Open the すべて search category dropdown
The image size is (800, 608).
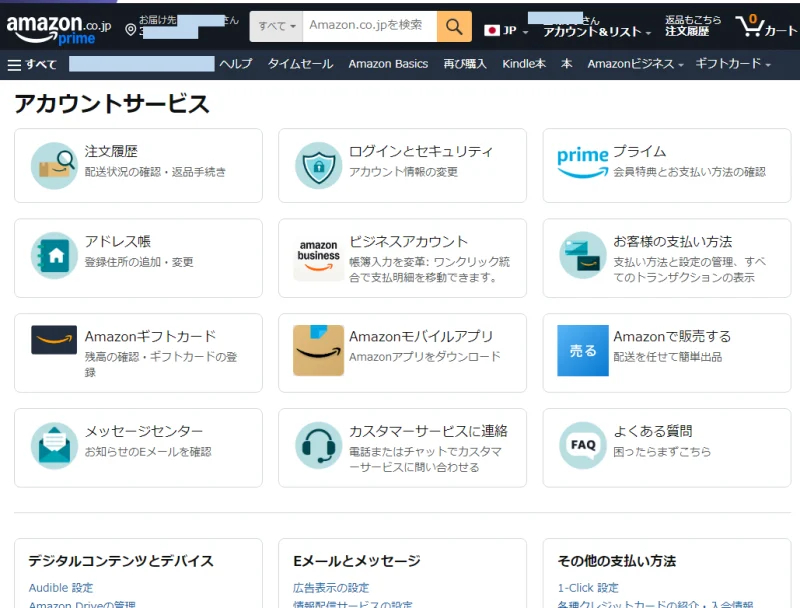click(x=276, y=27)
